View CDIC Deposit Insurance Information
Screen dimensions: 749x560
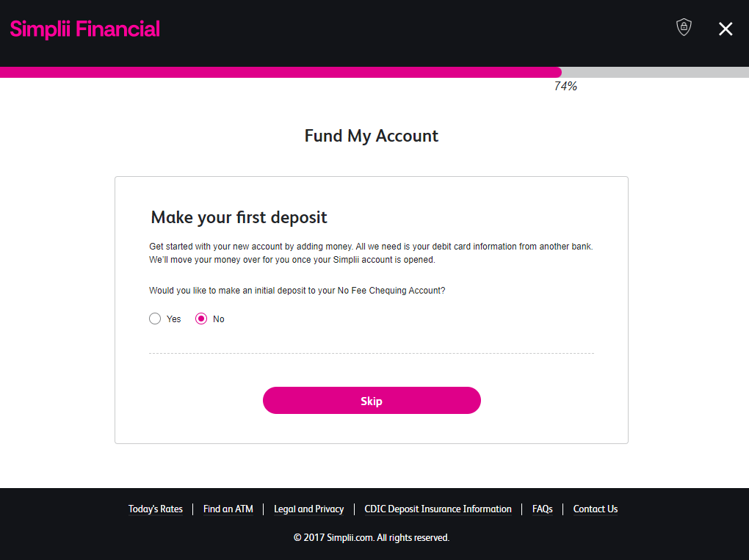pyautogui.click(x=438, y=509)
